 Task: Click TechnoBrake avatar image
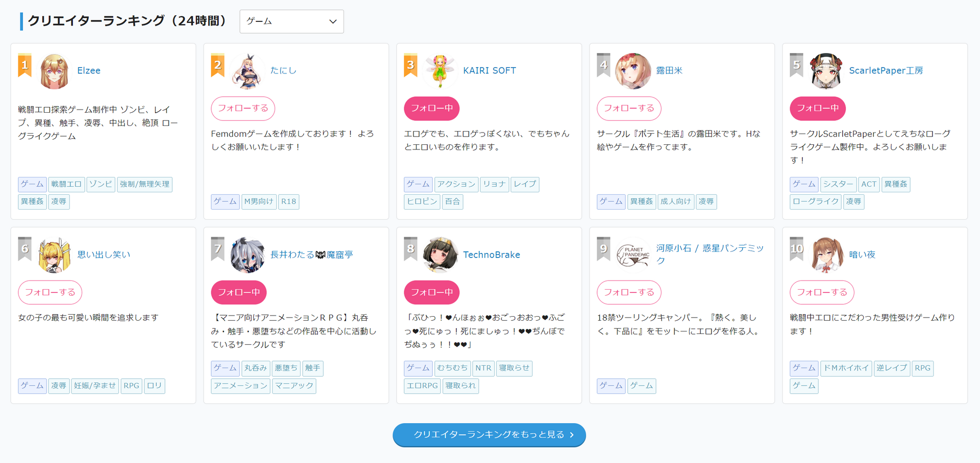[440, 255]
